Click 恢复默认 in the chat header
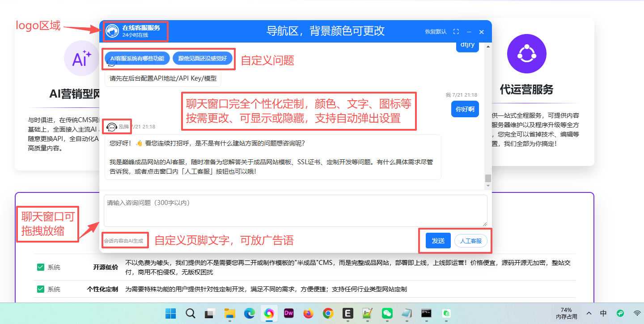 [x=436, y=32]
